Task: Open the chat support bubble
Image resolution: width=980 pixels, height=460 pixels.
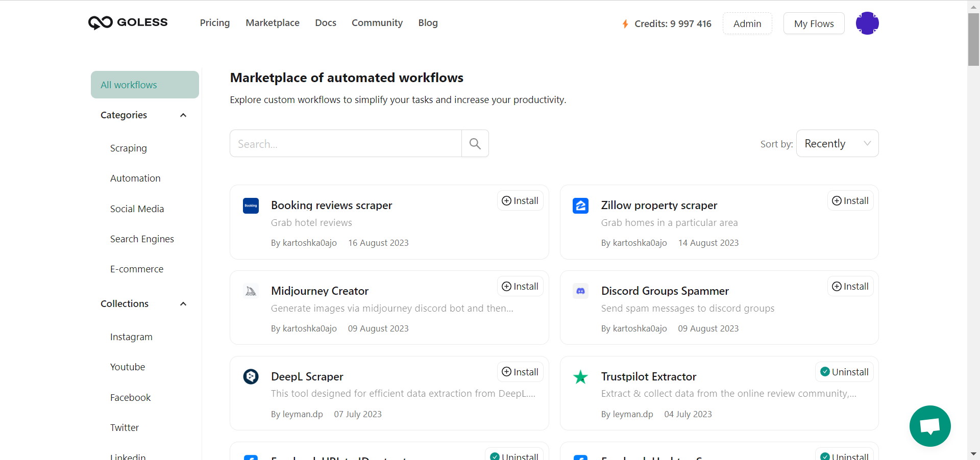Action: (x=930, y=426)
